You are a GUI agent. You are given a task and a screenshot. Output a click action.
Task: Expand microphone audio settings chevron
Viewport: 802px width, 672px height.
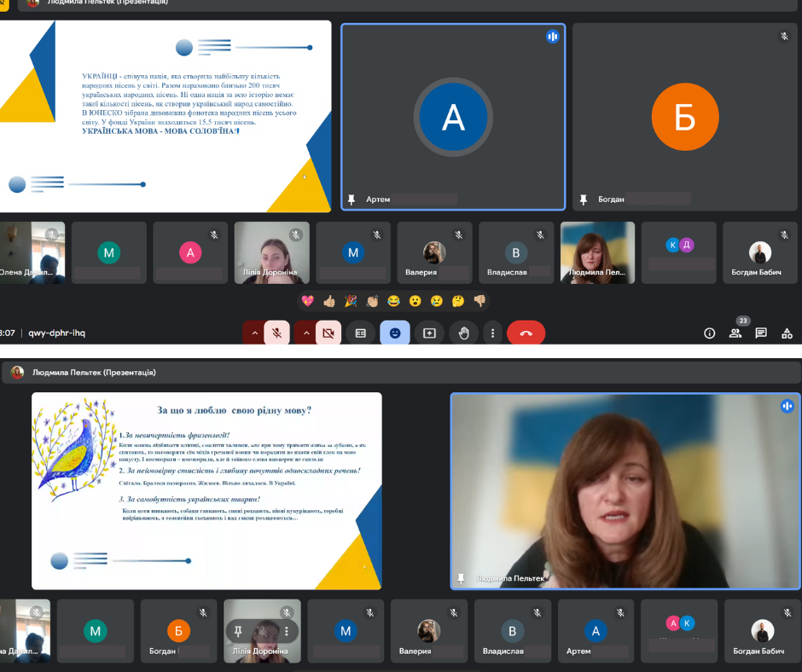(254, 333)
